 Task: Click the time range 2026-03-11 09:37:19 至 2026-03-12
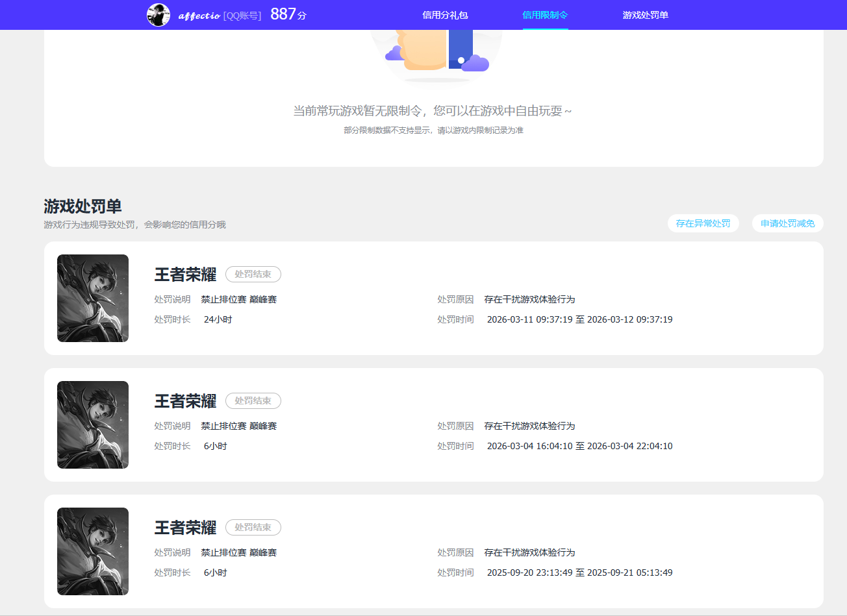[x=579, y=319]
